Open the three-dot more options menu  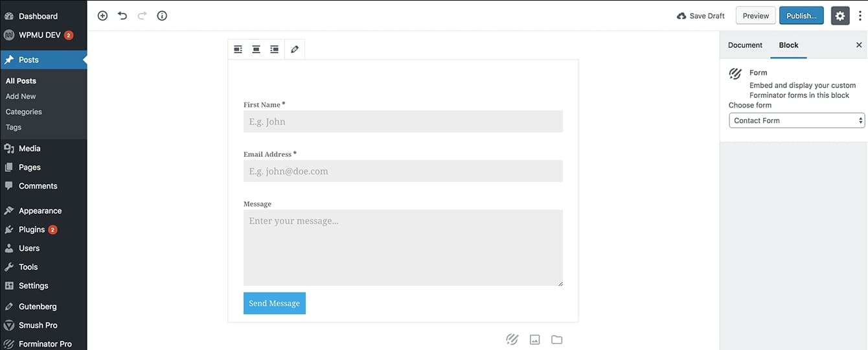pos(860,16)
